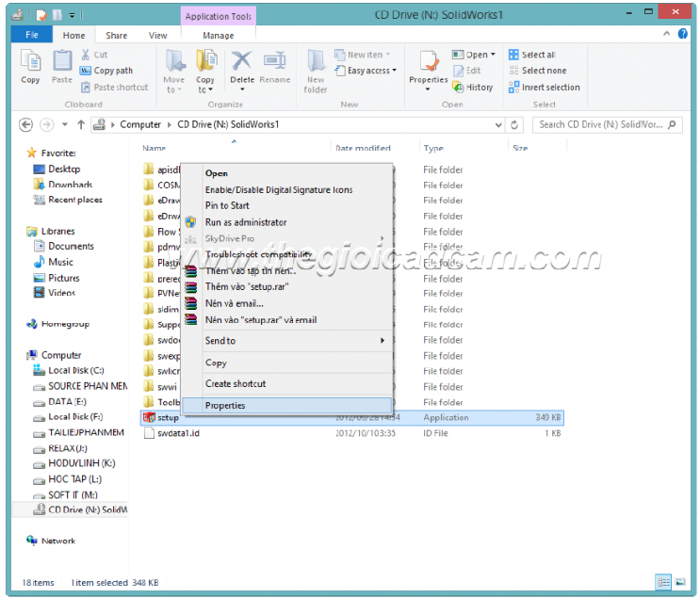
Task: Click Select none in ribbon
Action: coord(538,71)
